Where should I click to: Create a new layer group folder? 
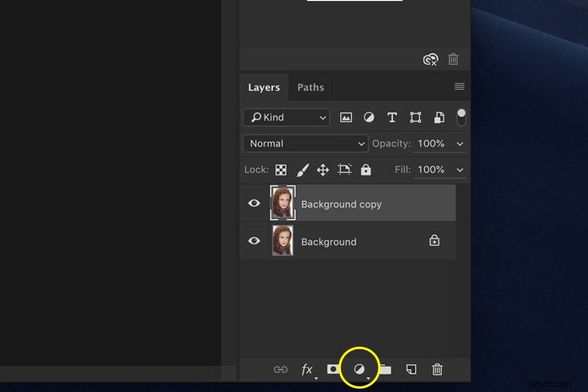point(385,369)
